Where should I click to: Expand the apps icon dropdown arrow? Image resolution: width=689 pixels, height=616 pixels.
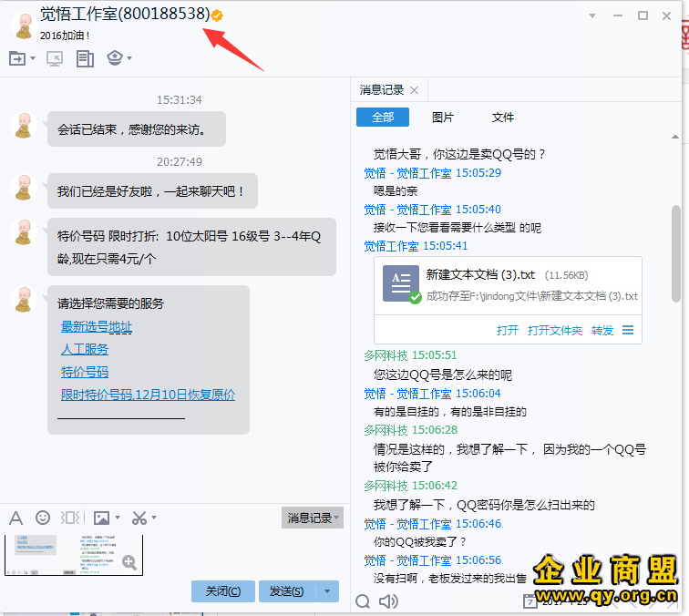pos(129,58)
